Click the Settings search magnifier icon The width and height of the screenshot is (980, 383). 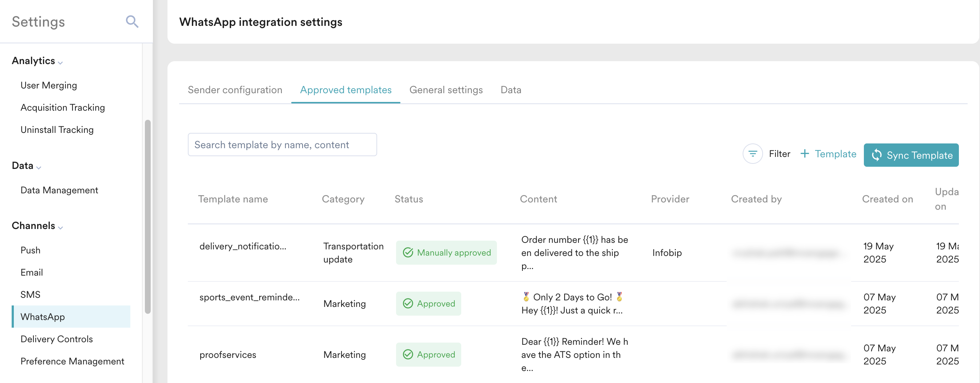(132, 22)
